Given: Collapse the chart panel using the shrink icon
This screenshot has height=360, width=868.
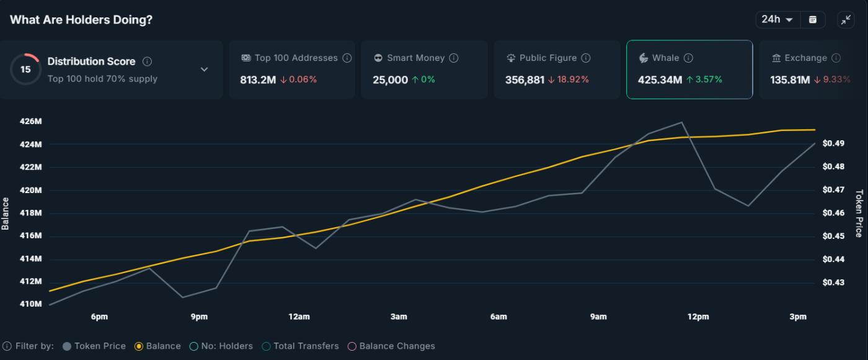Looking at the screenshot, I should pos(846,20).
